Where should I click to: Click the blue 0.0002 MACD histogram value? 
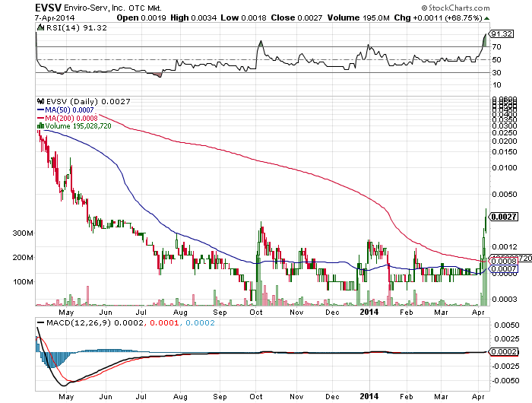click(200, 323)
